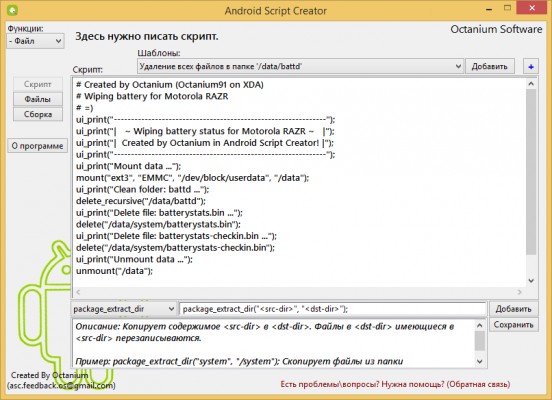
Task: Switch to the Сборка section
Action: coord(38,114)
